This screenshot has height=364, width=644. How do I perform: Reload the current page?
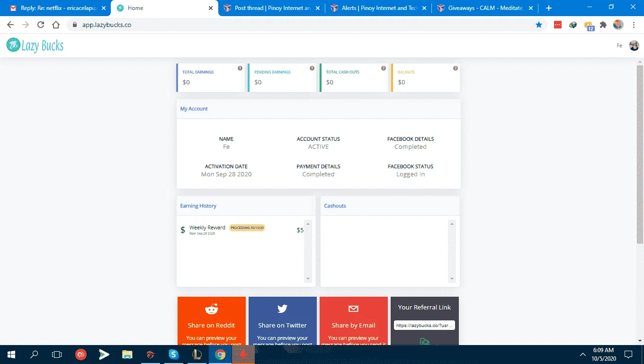[41, 25]
